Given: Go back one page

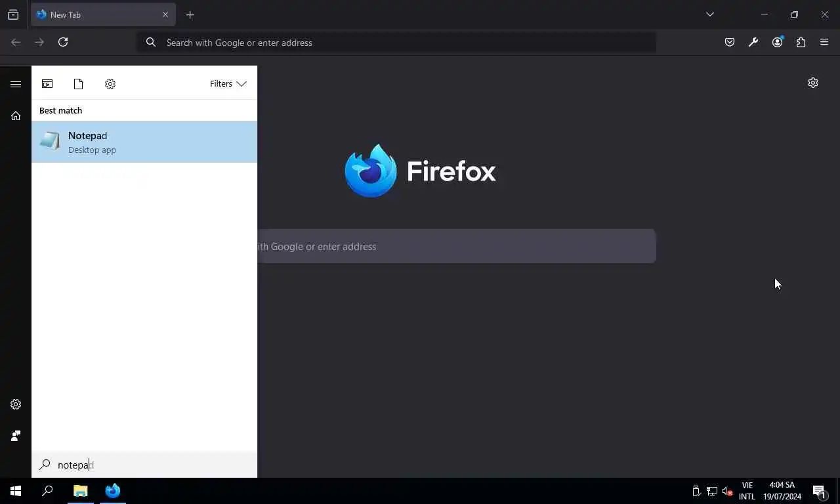Looking at the screenshot, I should [16, 42].
